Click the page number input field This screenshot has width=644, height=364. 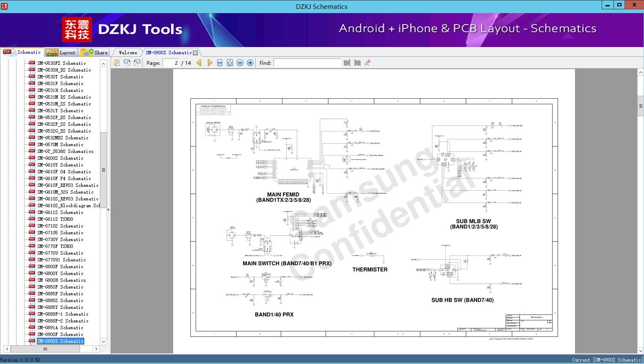[x=171, y=63]
